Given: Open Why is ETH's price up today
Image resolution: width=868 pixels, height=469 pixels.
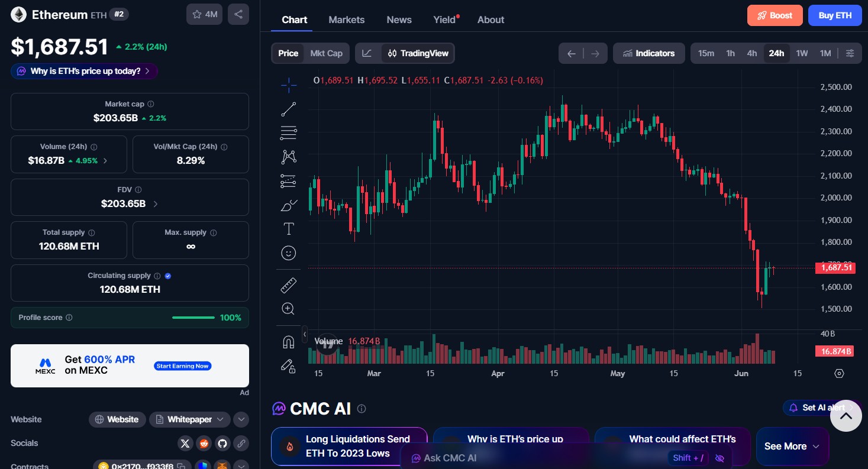Looking at the screenshot, I should [x=84, y=71].
